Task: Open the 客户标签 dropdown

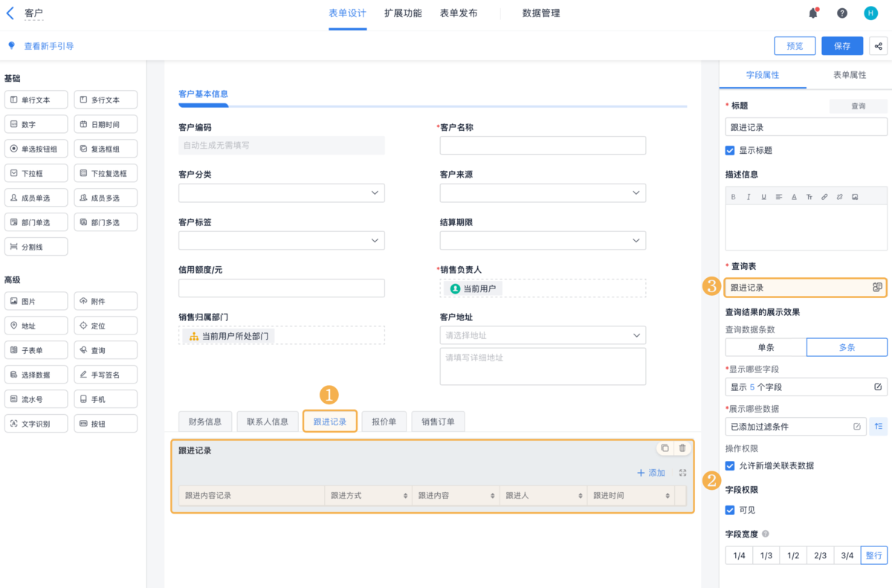Action: pyautogui.click(x=282, y=241)
